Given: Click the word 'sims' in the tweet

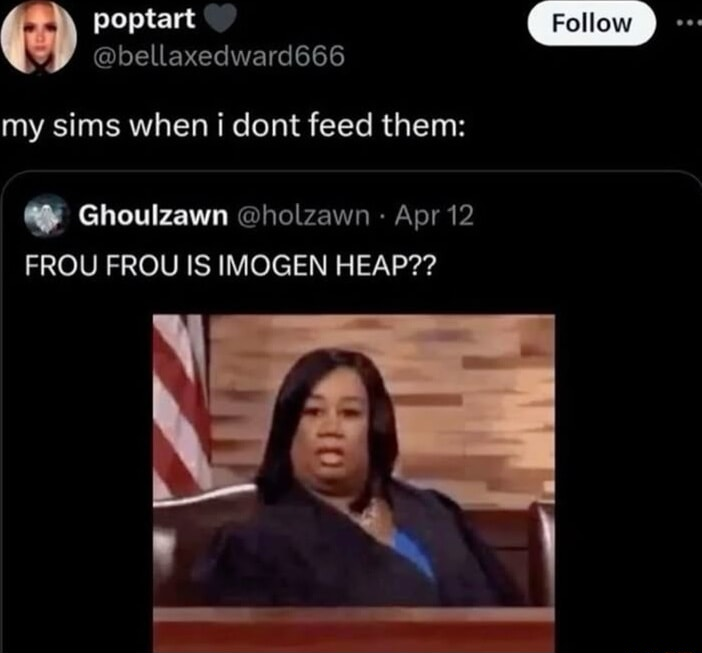Looking at the screenshot, I should tap(87, 125).
